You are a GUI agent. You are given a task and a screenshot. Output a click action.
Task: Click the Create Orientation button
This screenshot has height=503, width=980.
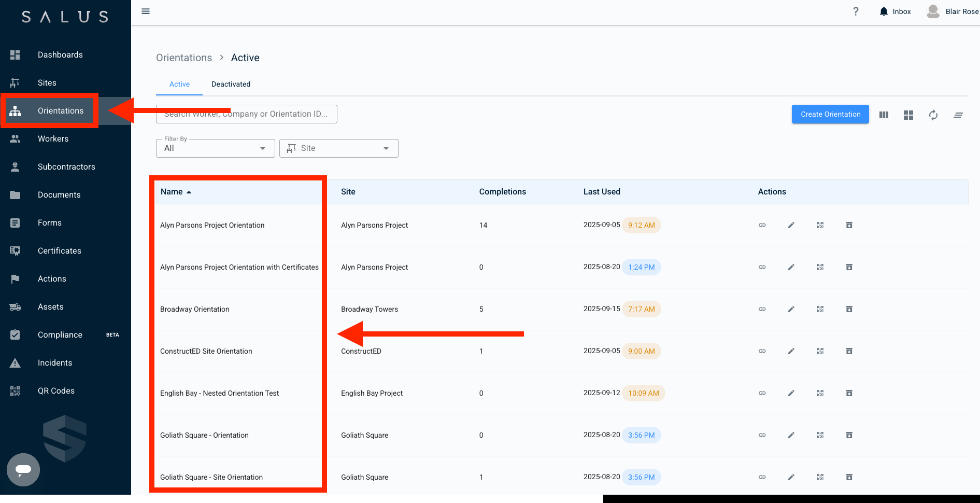click(x=830, y=115)
